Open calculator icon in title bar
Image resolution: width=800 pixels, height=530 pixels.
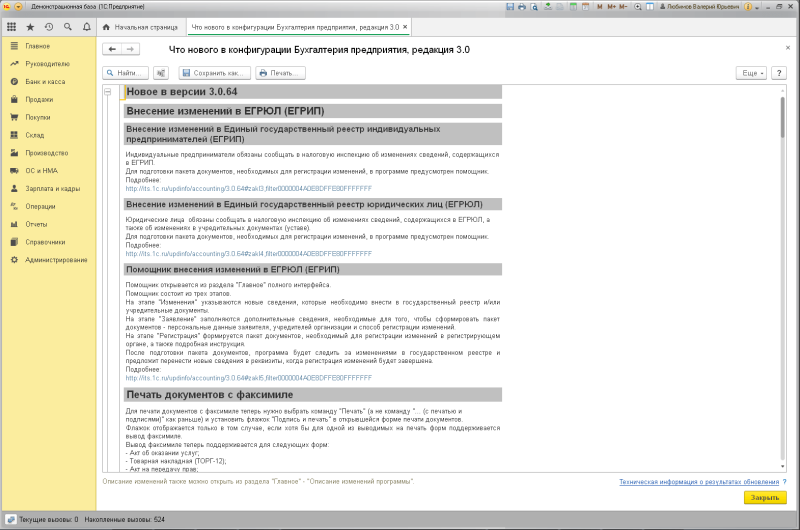coord(573,7)
